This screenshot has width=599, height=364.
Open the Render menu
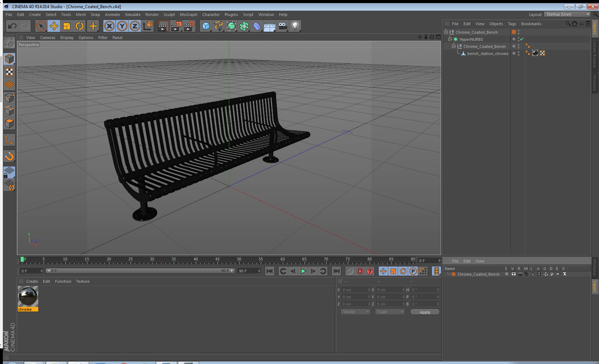[152, 15]
